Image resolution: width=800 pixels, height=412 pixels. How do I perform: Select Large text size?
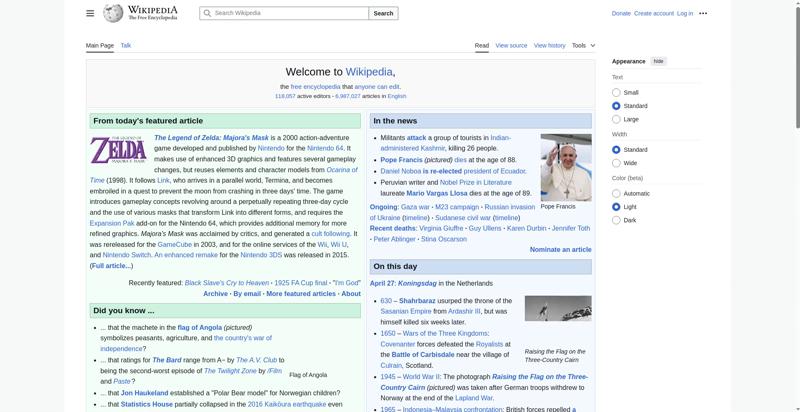point(616,119)
